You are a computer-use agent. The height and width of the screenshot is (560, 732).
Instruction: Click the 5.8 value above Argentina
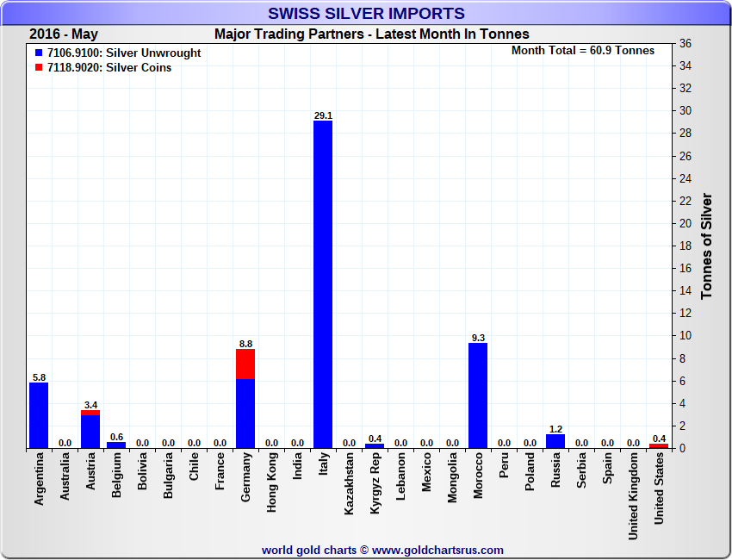click(x=39, y=377)
